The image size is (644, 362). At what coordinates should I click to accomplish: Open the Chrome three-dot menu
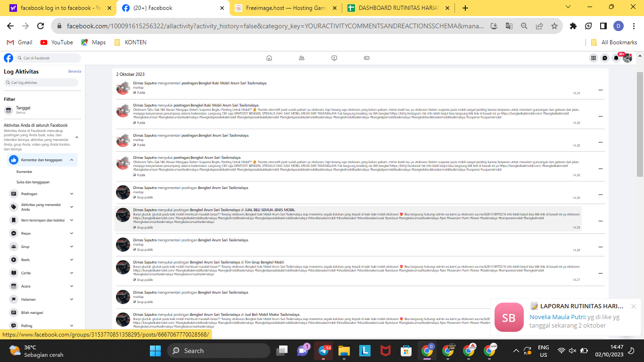[x=634, y=26]
